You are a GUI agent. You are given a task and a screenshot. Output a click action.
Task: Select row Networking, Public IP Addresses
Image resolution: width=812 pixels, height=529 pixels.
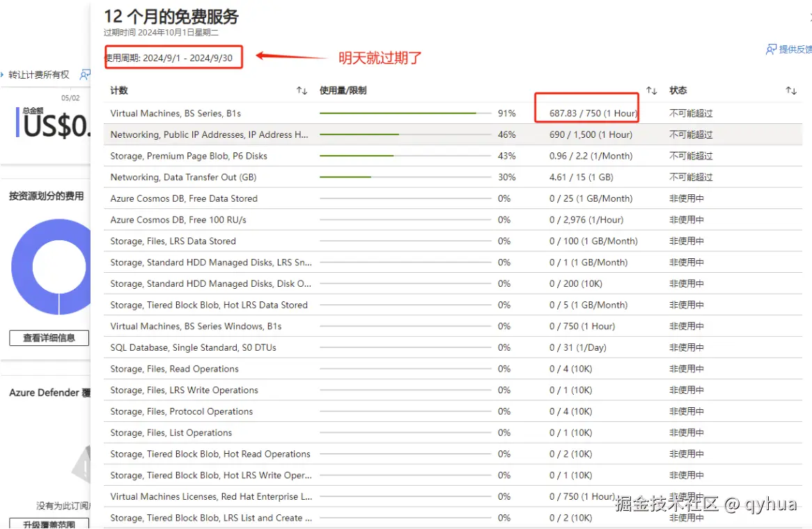click(x=453, y=134)
